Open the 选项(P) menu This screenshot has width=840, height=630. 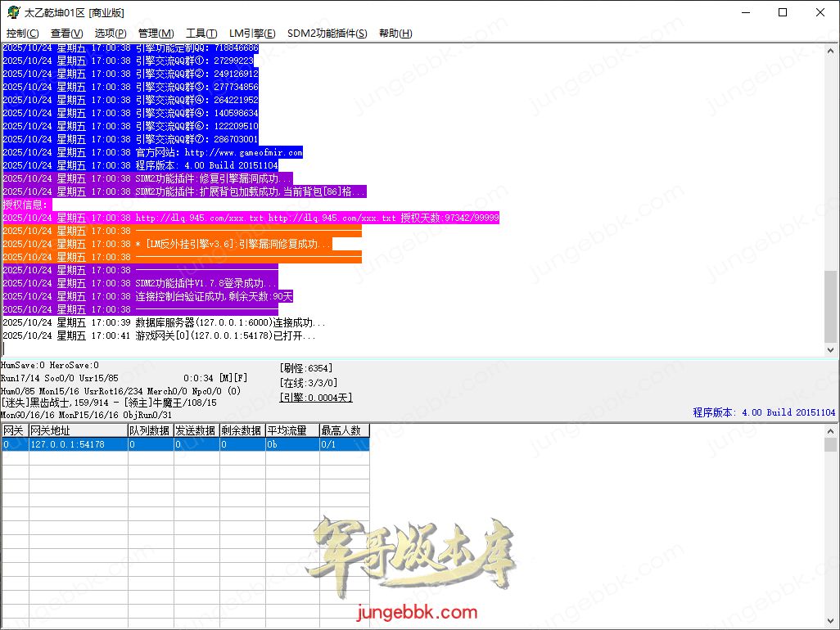click(x=111, y=34)
